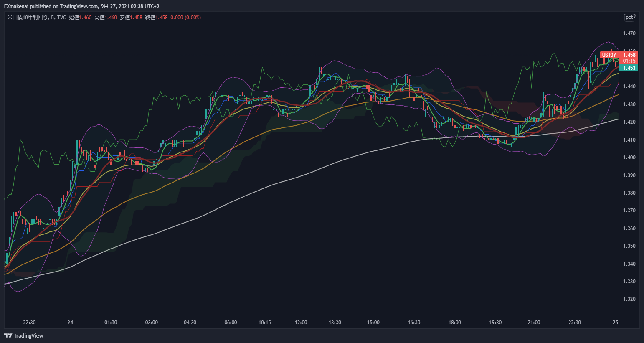Click the green 1.453 indicator price tag
This screenshot has width=644, height=343.
(x=629, y=68)
